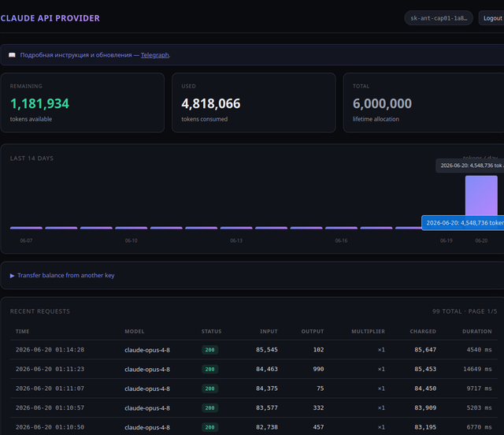Click the DURATION column header
Viewport: 504px width, 435px height.
point(477,332)
